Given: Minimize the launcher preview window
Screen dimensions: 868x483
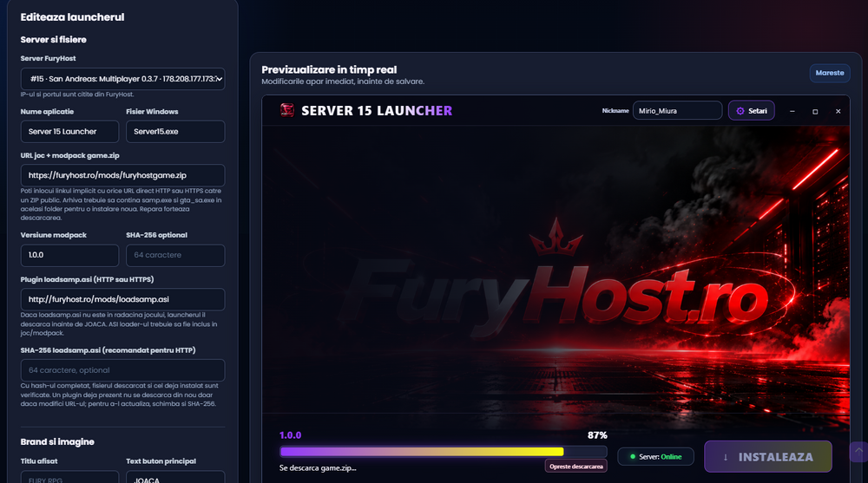Looking at the screenshot, I should tap(792, 111).
